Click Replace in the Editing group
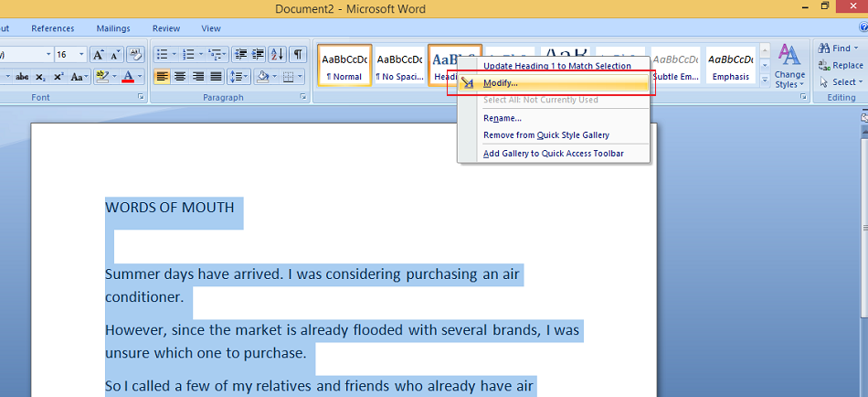The width and height of the screenshot is (868, 397). pos(841,65)
